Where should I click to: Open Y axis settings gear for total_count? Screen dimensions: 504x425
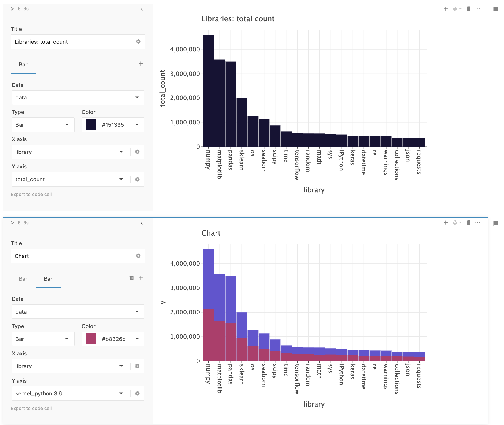tap(137, 179)
